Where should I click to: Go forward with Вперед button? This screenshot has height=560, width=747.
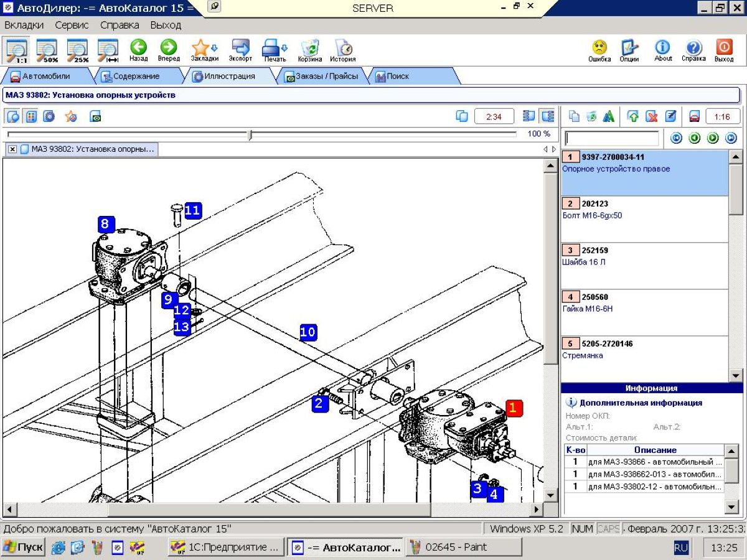(169, 50)
